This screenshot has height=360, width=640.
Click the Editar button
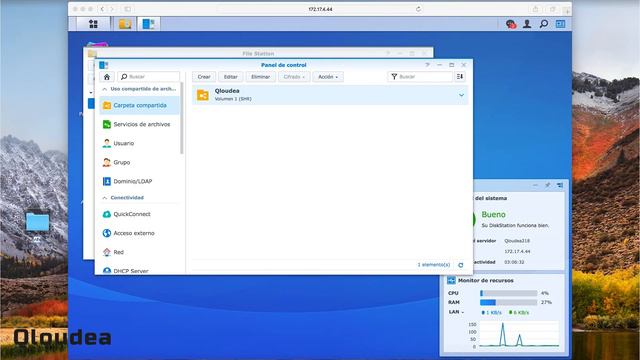point(231,77)
